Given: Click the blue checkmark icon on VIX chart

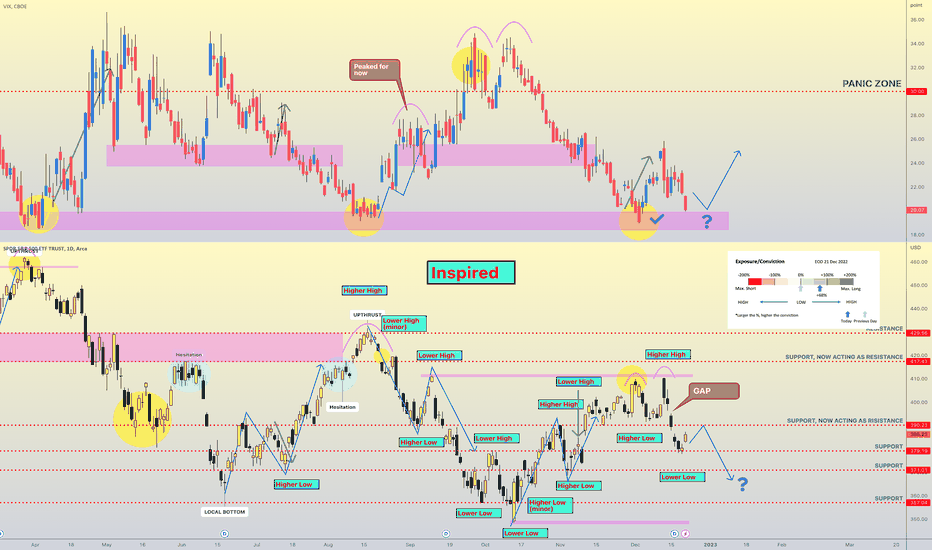Looking at the screenshot, I should pyautogui.click(x=656, y=219).
